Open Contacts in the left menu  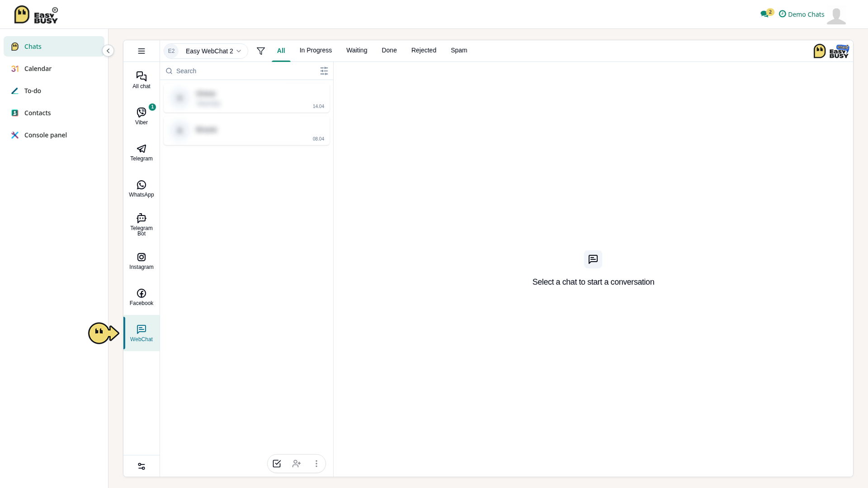(x=54, y=113)
